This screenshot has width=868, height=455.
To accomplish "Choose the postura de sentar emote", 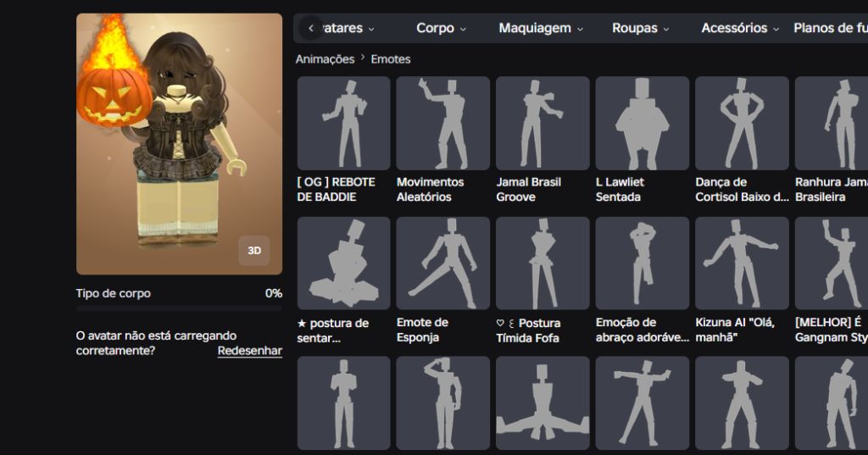I will [x=343, y=263].
